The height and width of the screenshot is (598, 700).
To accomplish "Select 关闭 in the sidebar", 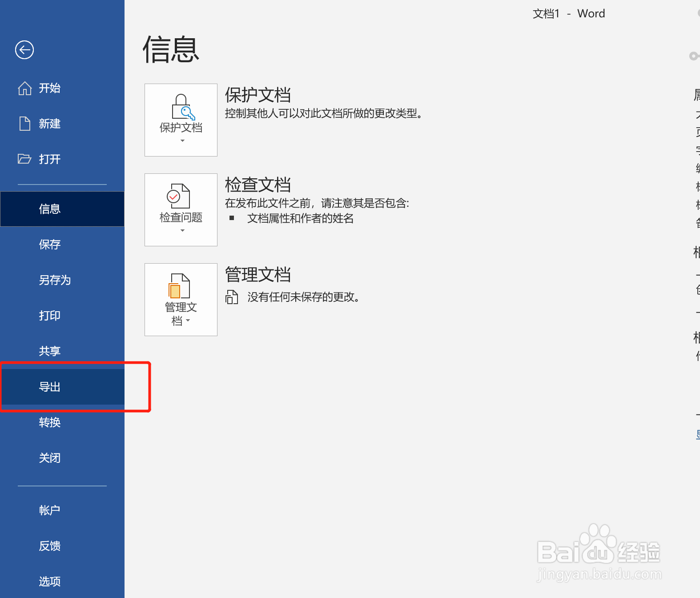I will point(62,458).
